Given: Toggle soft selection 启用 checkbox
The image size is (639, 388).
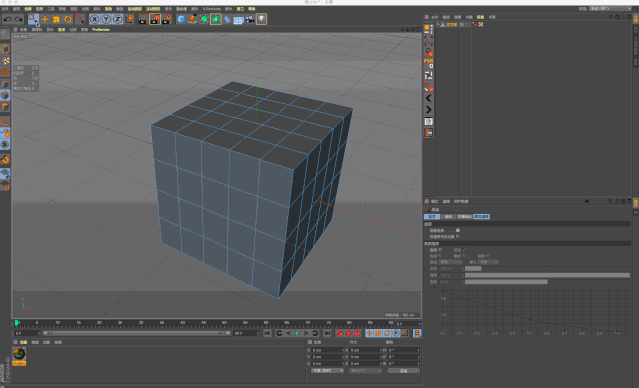Looking at the screenshot, I should pyautogui.click(x=440, y=250).
